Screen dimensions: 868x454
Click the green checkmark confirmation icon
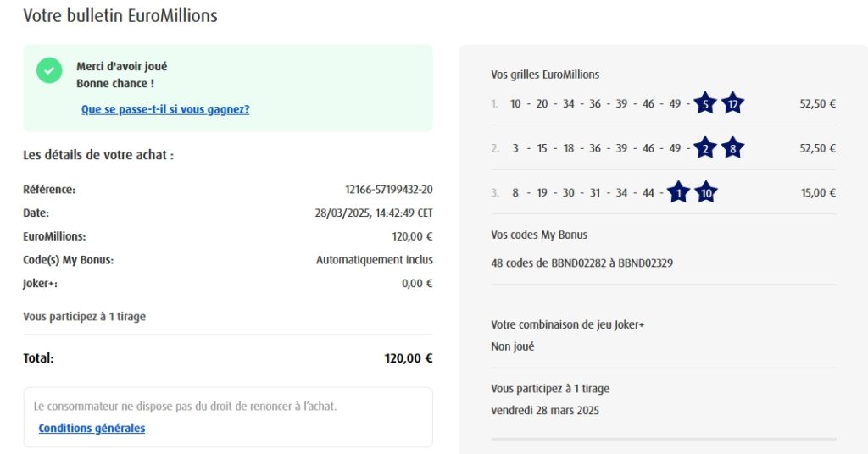click(x=49, y=70)
